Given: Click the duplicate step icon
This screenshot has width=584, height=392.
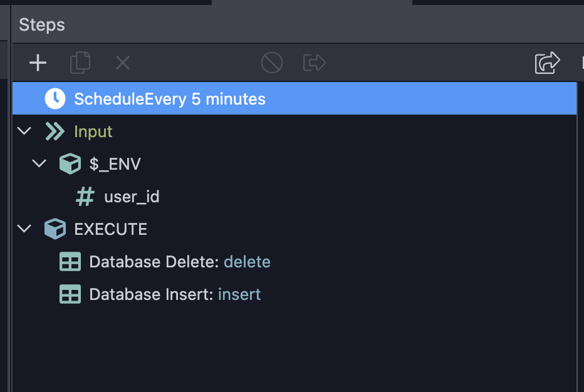Looking at the screenshot, I should pos(80,63).
